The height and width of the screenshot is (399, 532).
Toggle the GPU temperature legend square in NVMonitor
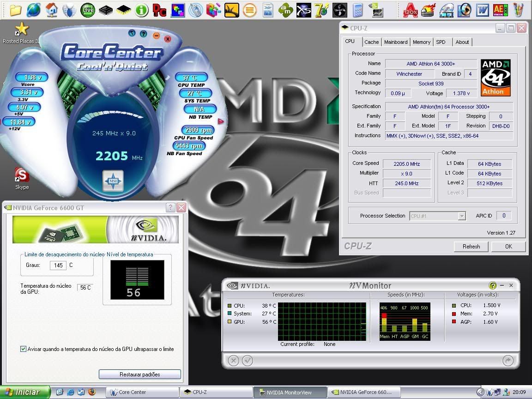coord(230,321)
